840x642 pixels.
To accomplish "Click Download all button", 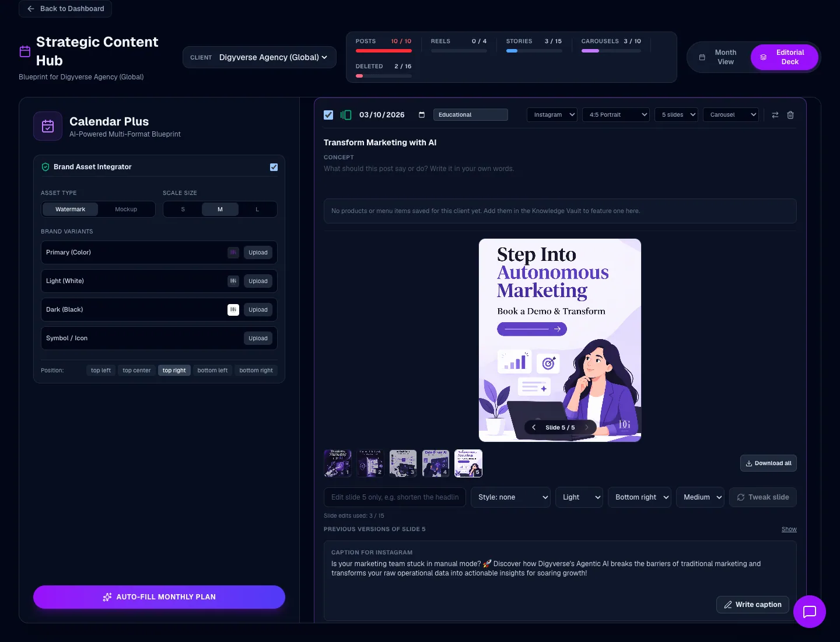I will 768,463.
